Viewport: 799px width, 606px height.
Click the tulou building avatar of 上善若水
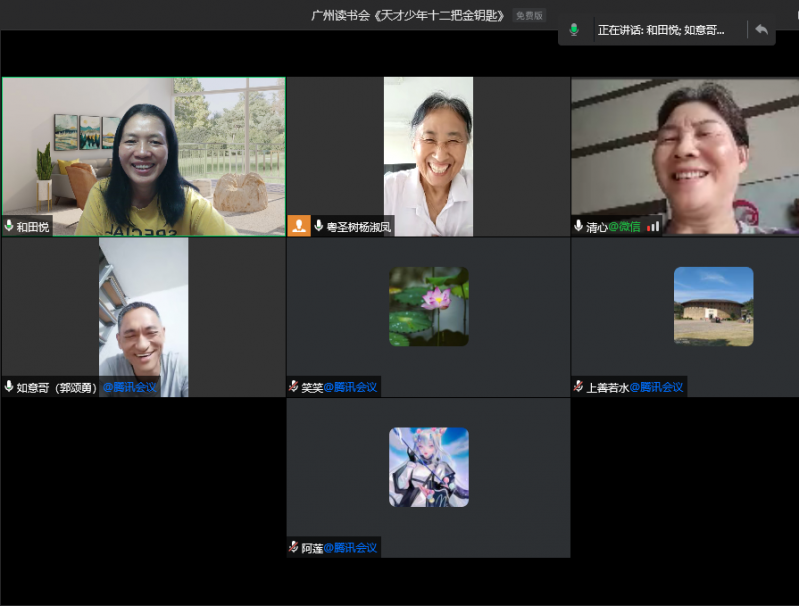713,306
